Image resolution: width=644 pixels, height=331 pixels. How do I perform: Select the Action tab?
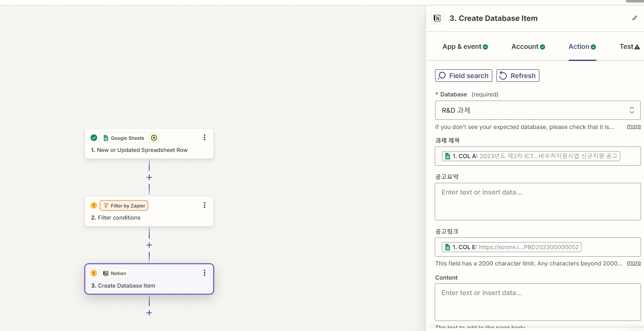[x=582, y=47]
